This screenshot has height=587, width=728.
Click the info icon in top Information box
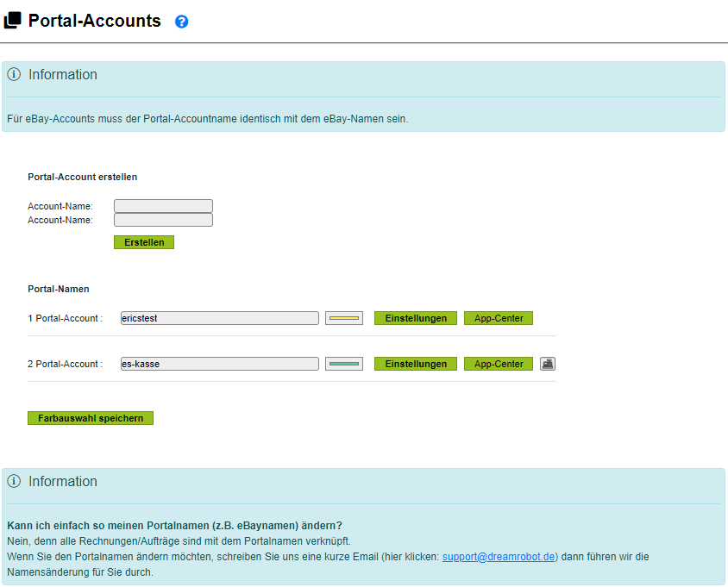pyautogui.click(x=14, y=74)
